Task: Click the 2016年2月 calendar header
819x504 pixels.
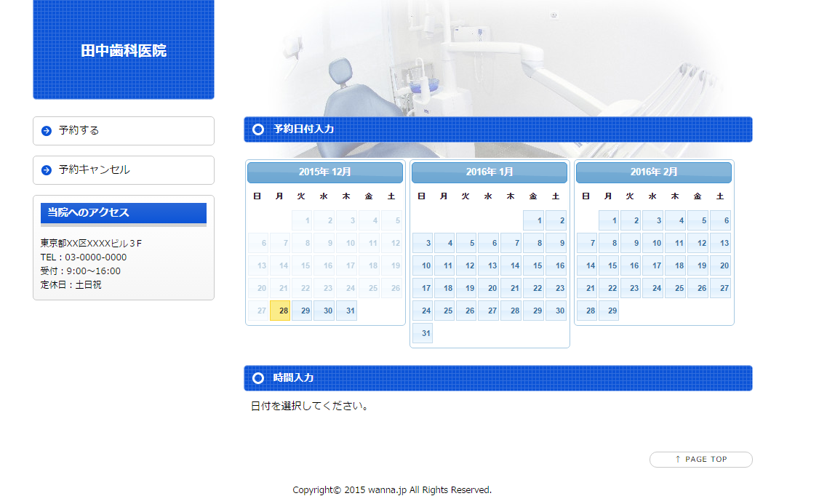Action: tap(654, 172)
